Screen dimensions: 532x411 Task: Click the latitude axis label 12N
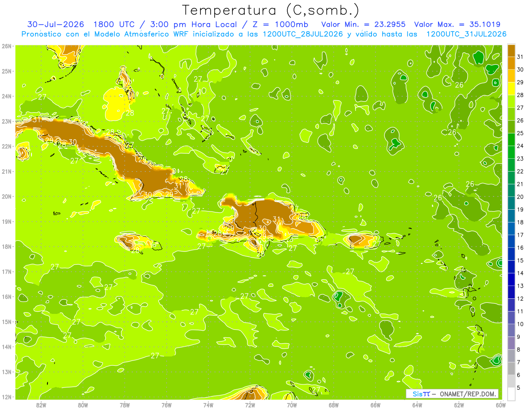pos(7,397)
